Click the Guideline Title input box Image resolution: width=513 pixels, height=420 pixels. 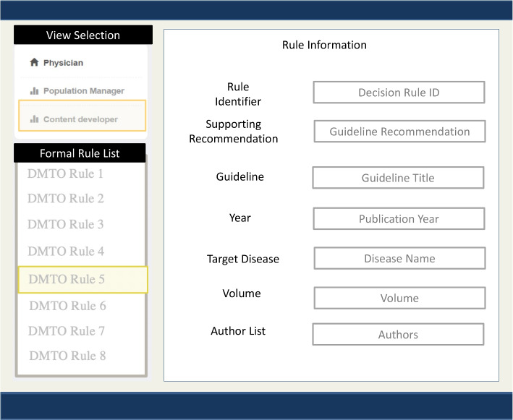398,178
